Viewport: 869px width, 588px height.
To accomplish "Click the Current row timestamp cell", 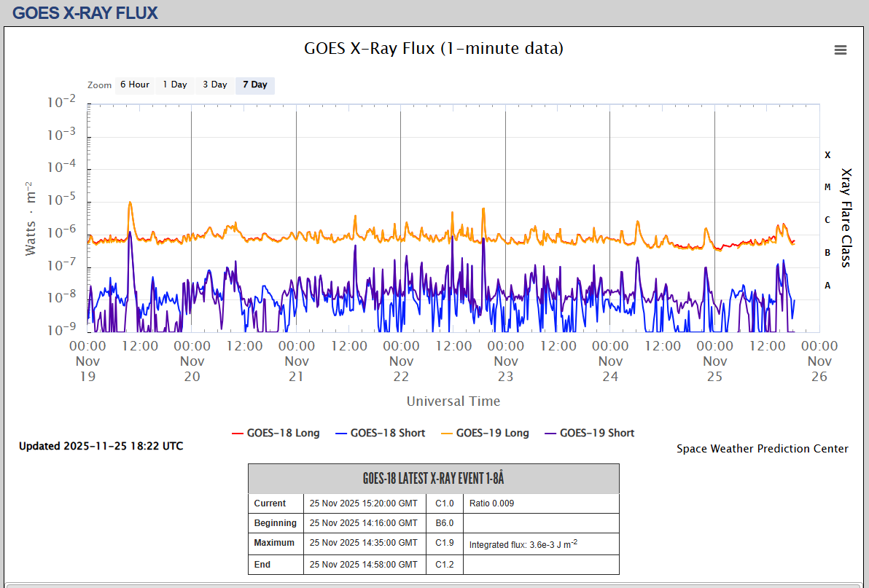I will click(364, 503).
